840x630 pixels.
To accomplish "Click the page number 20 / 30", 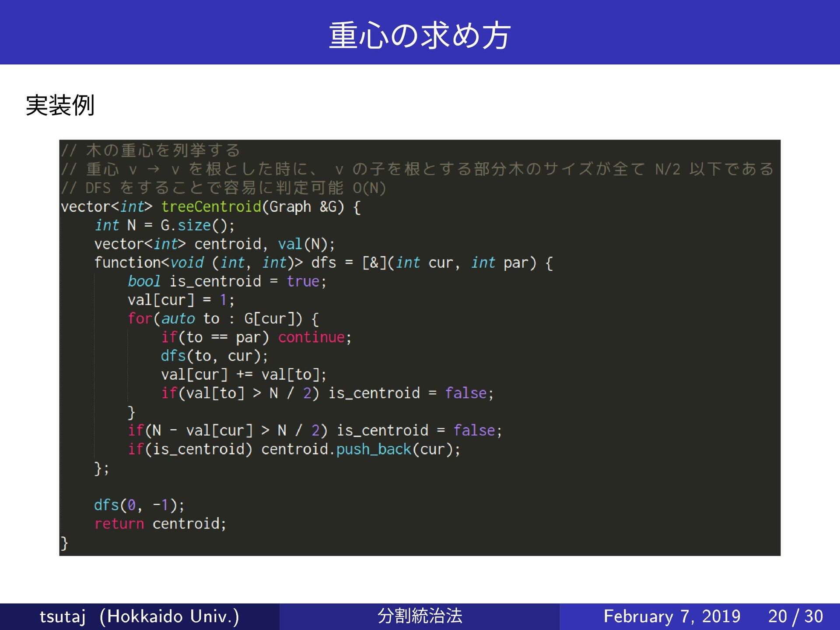I will click(795, 616).
